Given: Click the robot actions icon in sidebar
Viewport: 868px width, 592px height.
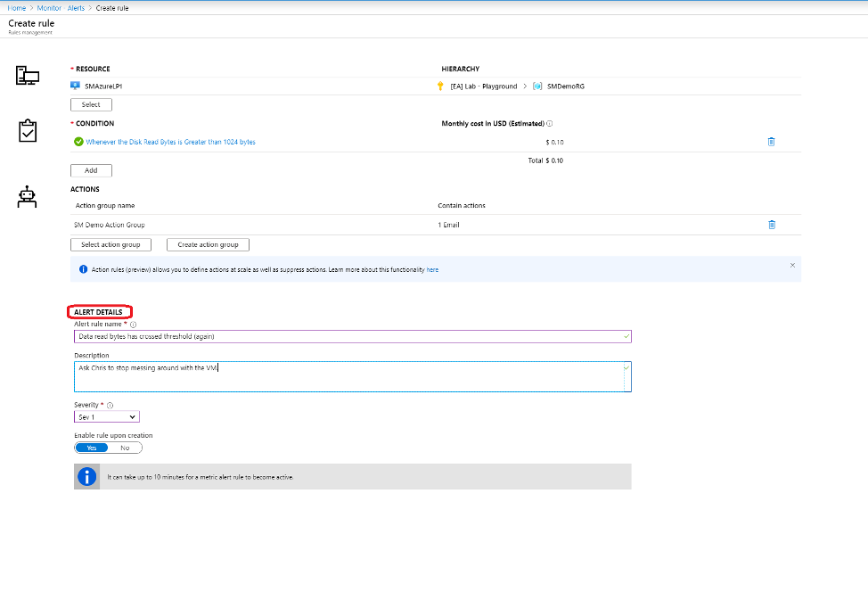Looking at the screenshot, I should 27,196.
